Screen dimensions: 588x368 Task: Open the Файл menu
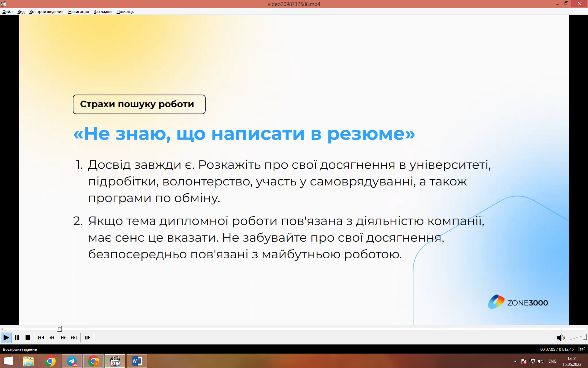7,12
